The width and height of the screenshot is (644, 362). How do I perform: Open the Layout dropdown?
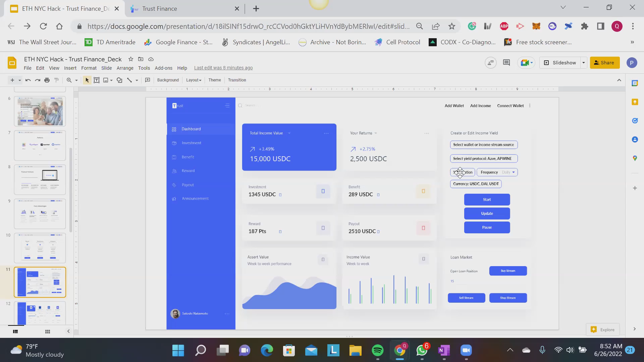[194, 80]
